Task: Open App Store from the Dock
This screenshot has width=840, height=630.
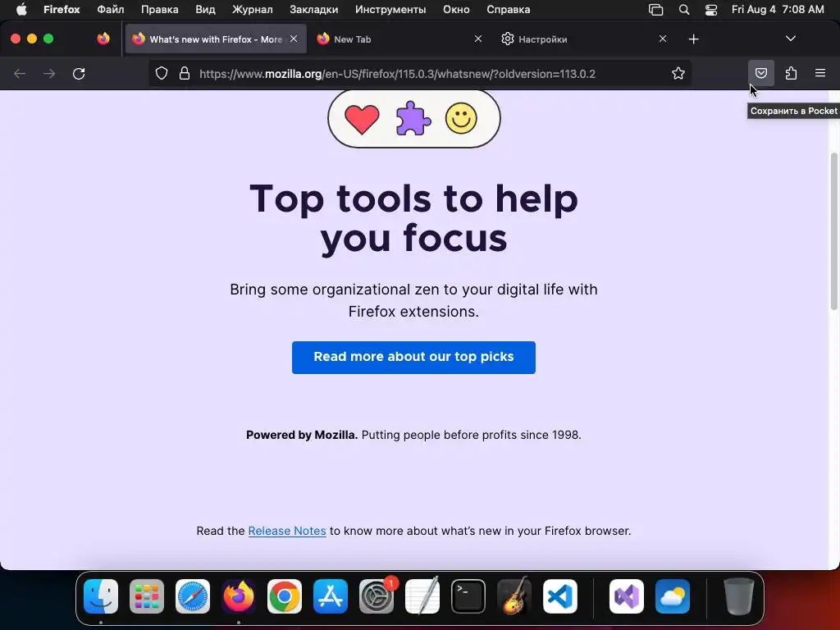Action: click(x=331, y=596)
